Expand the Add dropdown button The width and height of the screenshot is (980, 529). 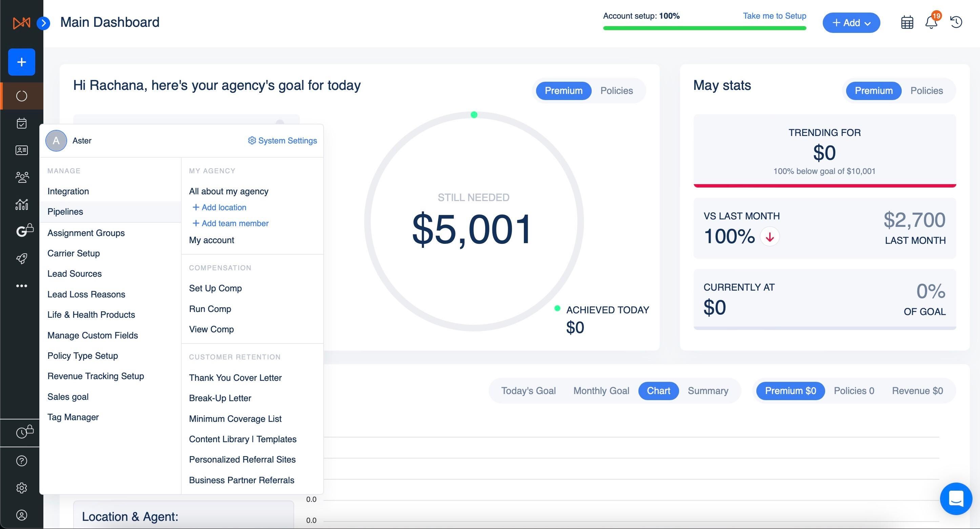tap(851, 23)
